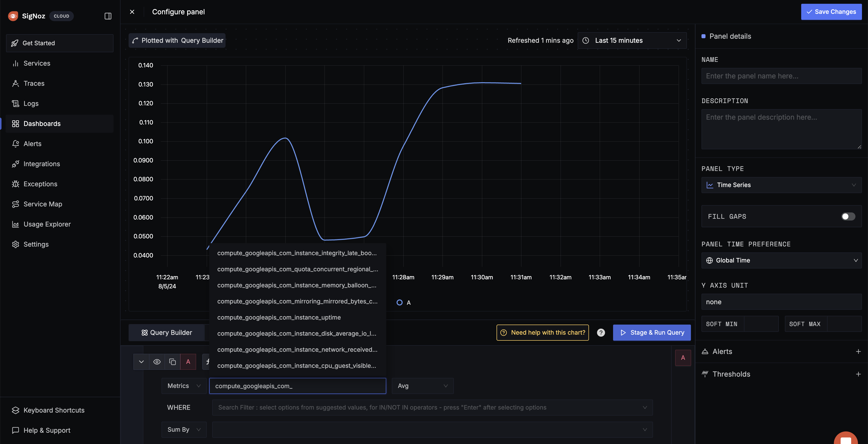Click the red A query label button
The height and width of the screenshot is (444, 868).
(188, 362)
